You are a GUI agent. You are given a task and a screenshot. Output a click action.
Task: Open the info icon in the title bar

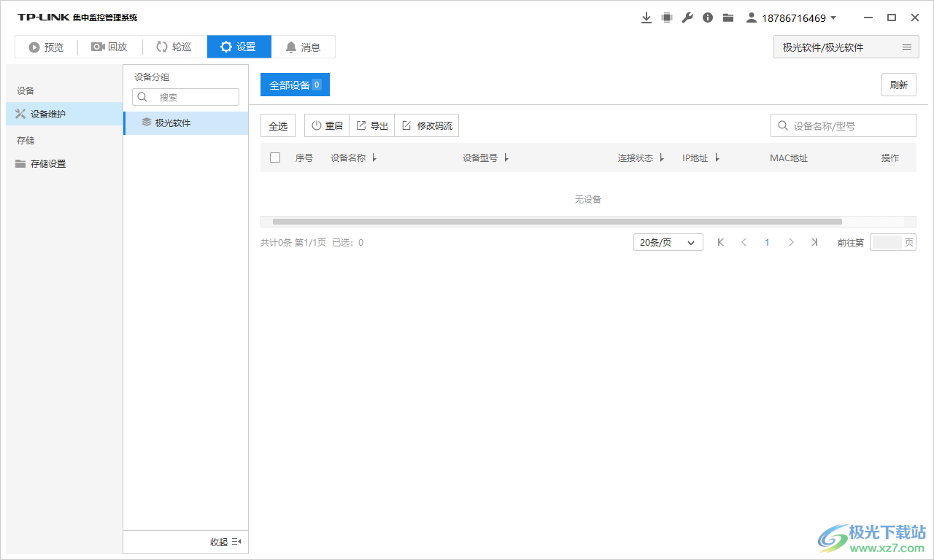[707, 17]
